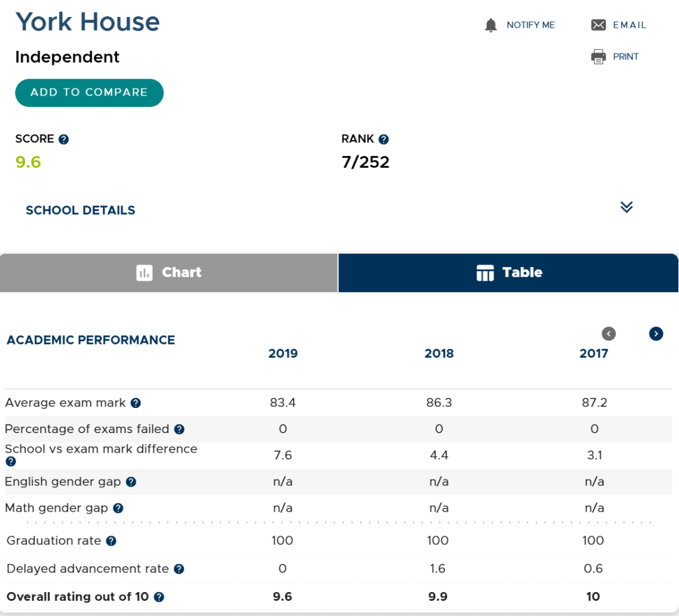Click the Email envelope icon
The width and height of the screenshot is (679, 616).
tap(598, 25)
